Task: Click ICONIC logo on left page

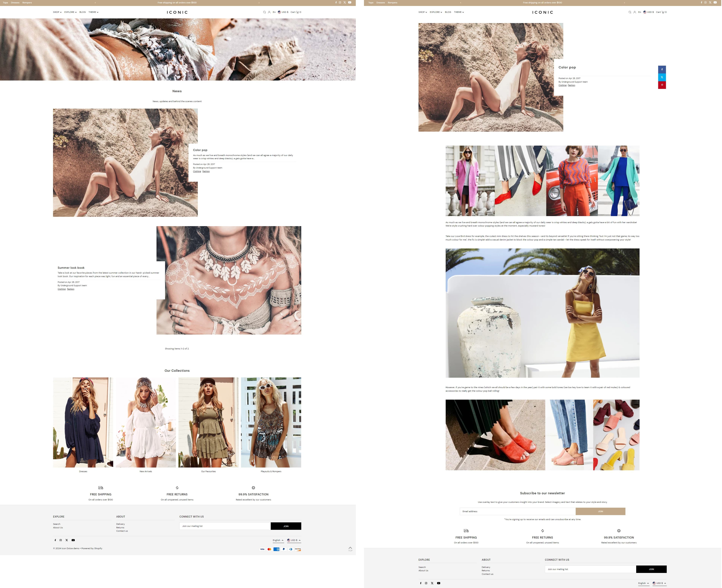Action: pos(177,12)
